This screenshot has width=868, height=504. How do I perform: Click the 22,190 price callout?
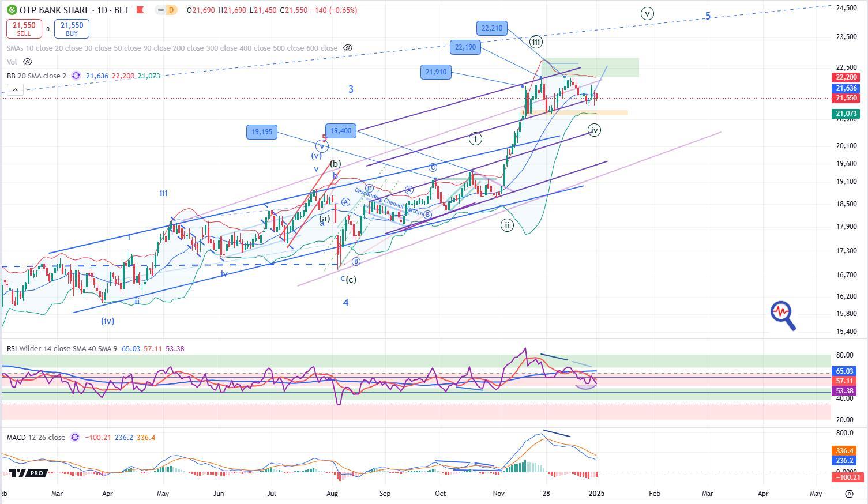(x=465, y=47)
